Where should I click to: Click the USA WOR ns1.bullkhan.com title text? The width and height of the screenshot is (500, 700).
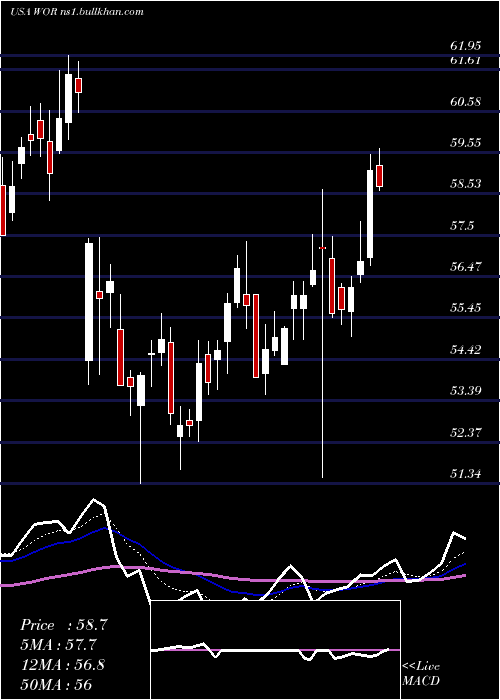point(77,12)
